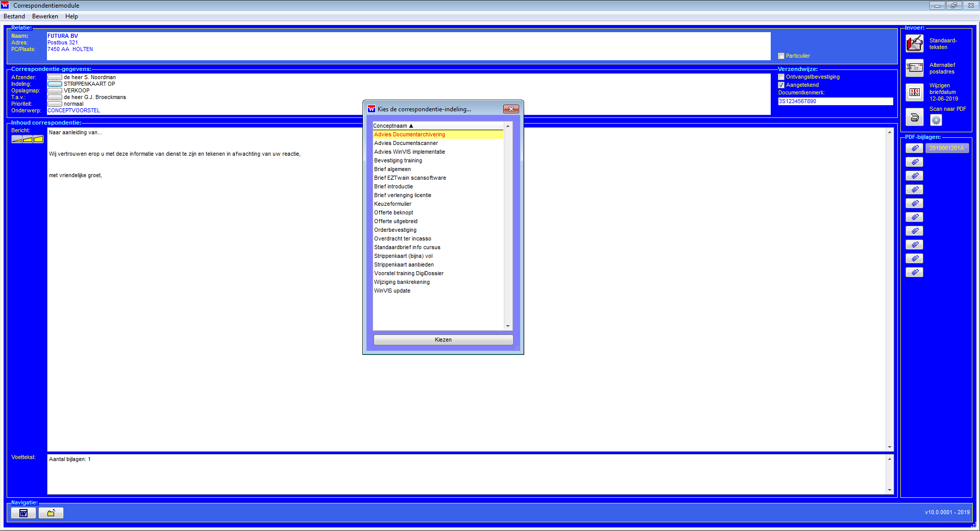Select Brief introductie
Screen dimensions: 980x531
[x=438, y=187]
